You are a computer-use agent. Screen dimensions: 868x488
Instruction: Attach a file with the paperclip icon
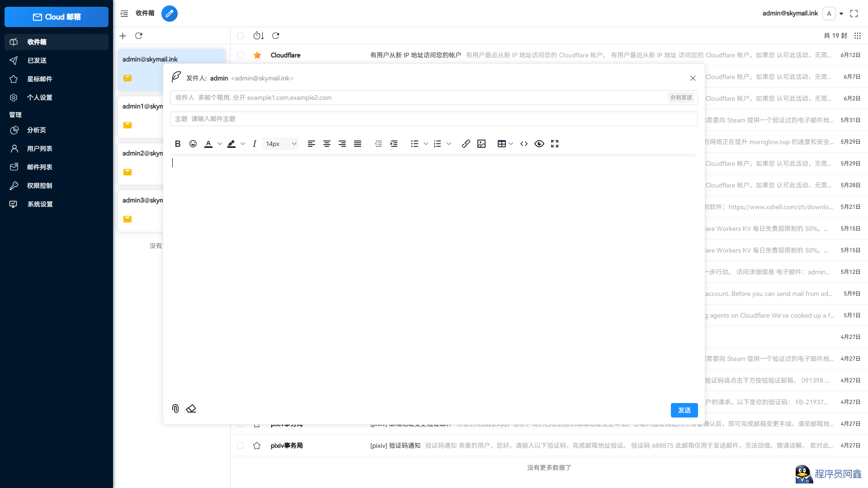point(175,408)
